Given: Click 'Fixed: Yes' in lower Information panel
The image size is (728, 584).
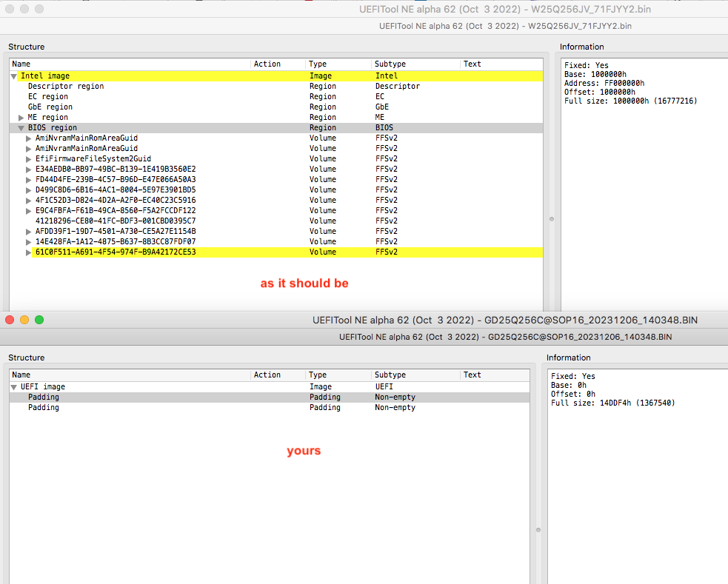Looking at the screenshot, I should pos(573,376).
